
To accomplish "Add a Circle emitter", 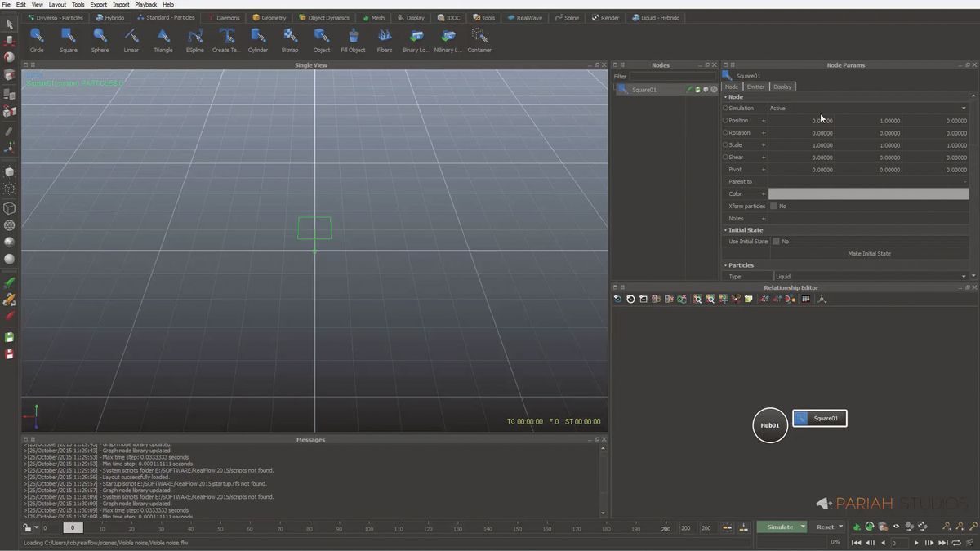I will (x=36, y=38).
